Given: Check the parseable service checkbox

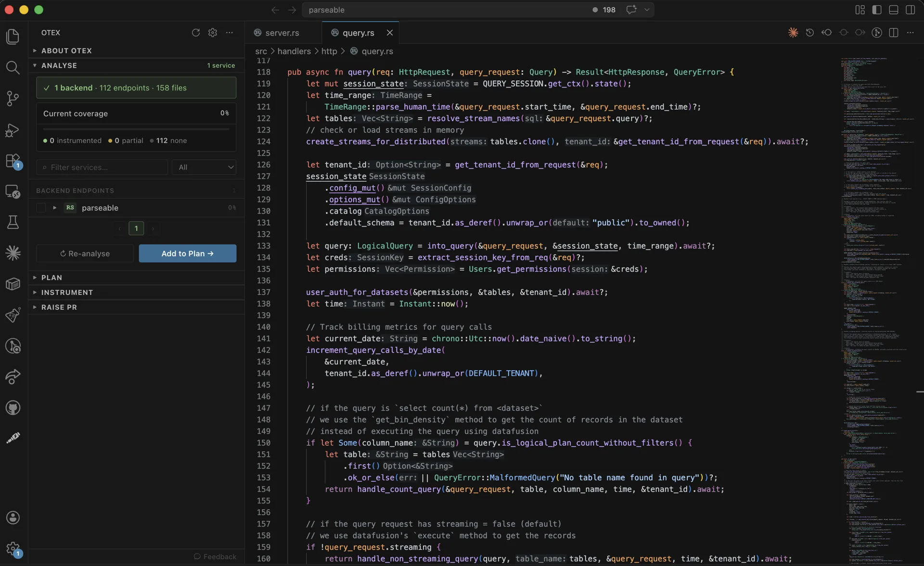Looking at the screenshot, I should click(41, 208).
